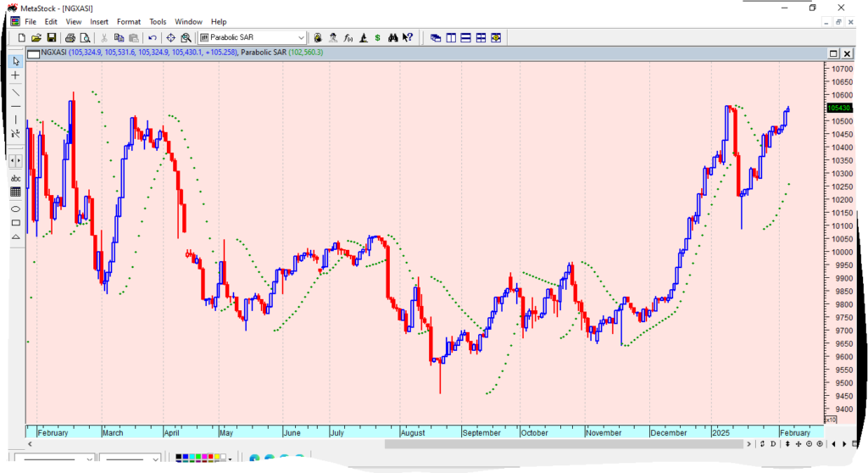Click the Save file toolbar icon

click(51, 37)
